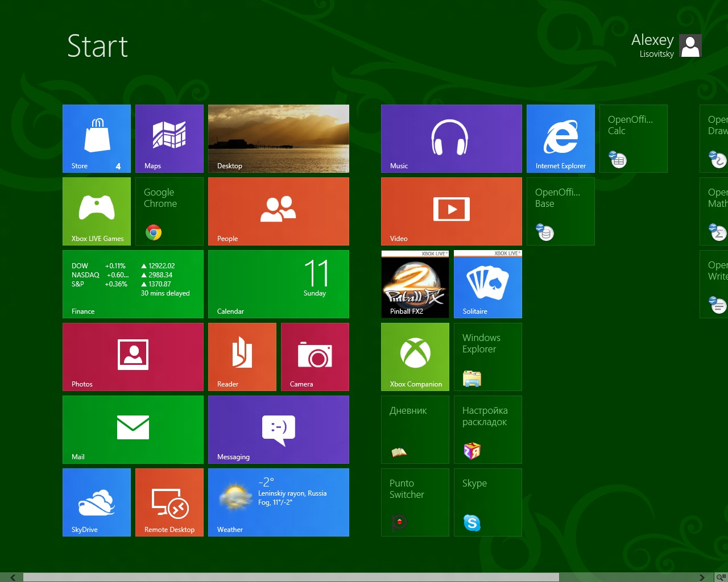Launch Pinball FX2 game tile

415,284
